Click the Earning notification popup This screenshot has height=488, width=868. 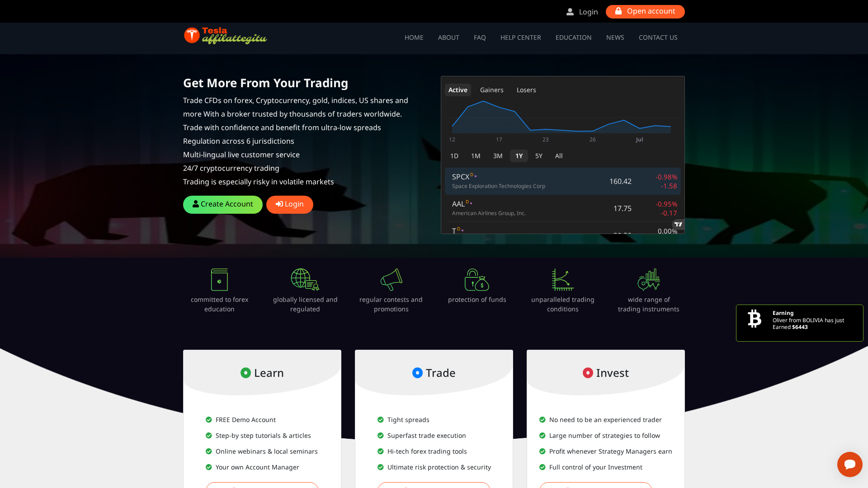[x=800, y=323]
